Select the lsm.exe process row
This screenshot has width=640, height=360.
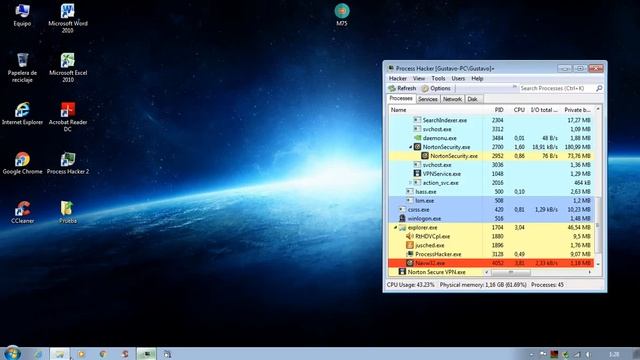coord(491,200)
